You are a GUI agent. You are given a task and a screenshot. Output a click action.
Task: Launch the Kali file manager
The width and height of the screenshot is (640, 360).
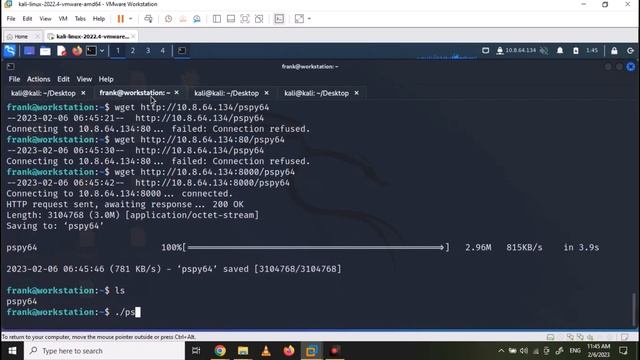point(45,51)
